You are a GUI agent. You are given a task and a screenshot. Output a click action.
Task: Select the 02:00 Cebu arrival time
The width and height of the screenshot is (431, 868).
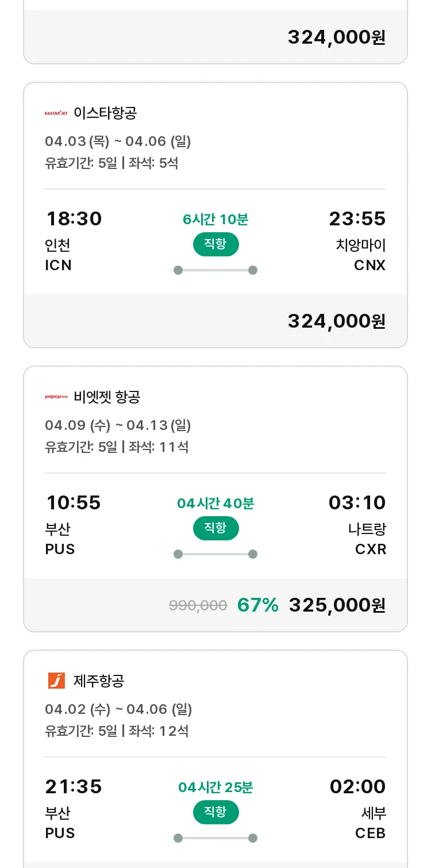(357, 787)
